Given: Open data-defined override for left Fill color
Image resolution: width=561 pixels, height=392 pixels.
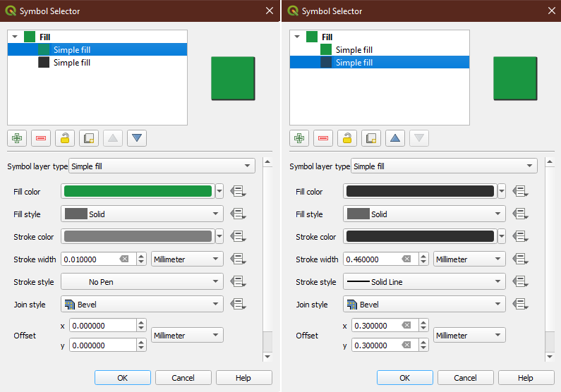Looking at the screenshot, I should tap(238, 191).
